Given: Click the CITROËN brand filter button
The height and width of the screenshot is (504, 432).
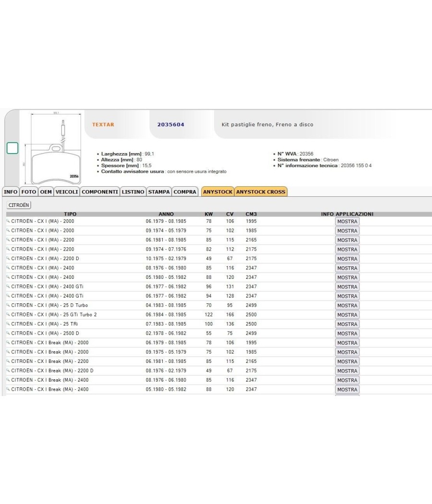Looking at the screenshot, I should pos(19,205).
